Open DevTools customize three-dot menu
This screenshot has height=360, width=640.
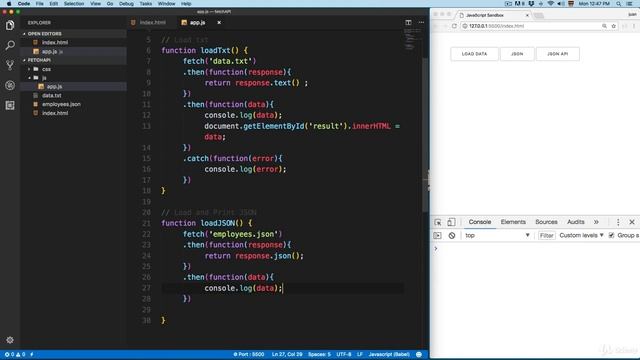click(618, 222)
